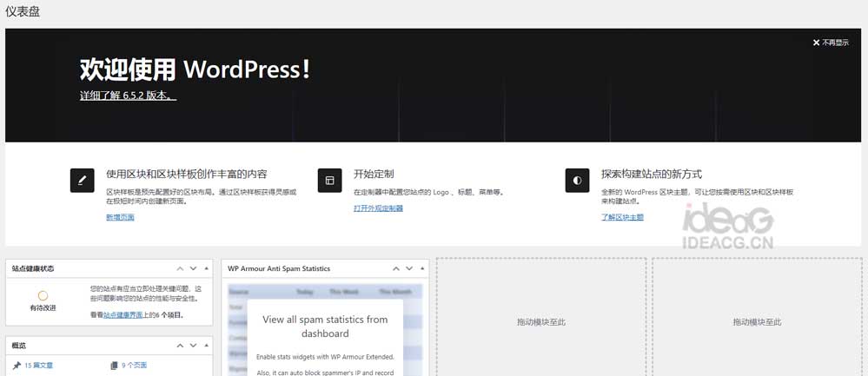Click the 探索构建站点的新方式 heading
The height and width of the screenshot is (376, 868).
pos(652,175)
